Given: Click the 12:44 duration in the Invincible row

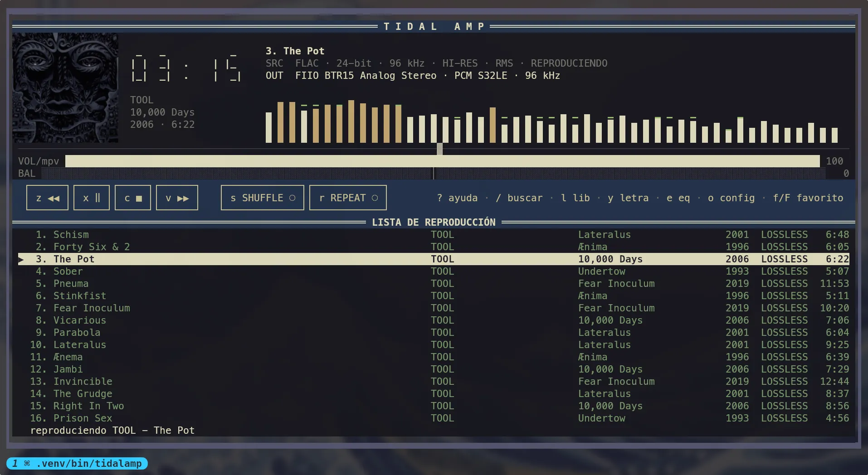Looking at the screenshot, I should [x=834, y=381].
